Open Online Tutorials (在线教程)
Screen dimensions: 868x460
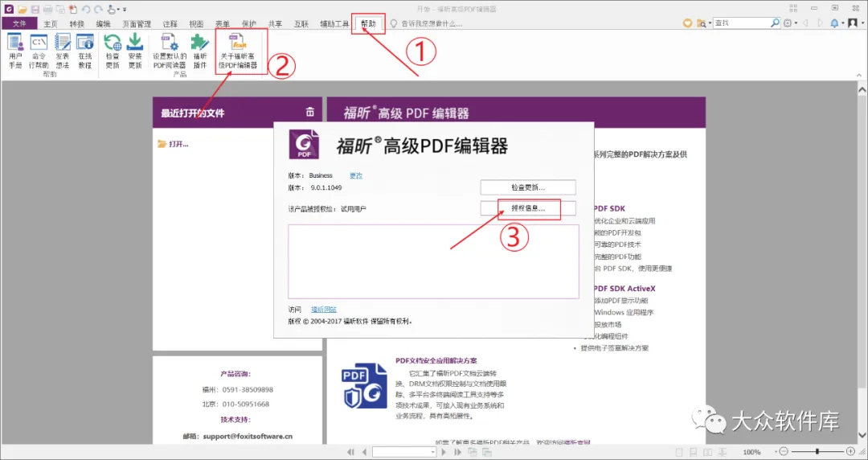pos(84,51)
